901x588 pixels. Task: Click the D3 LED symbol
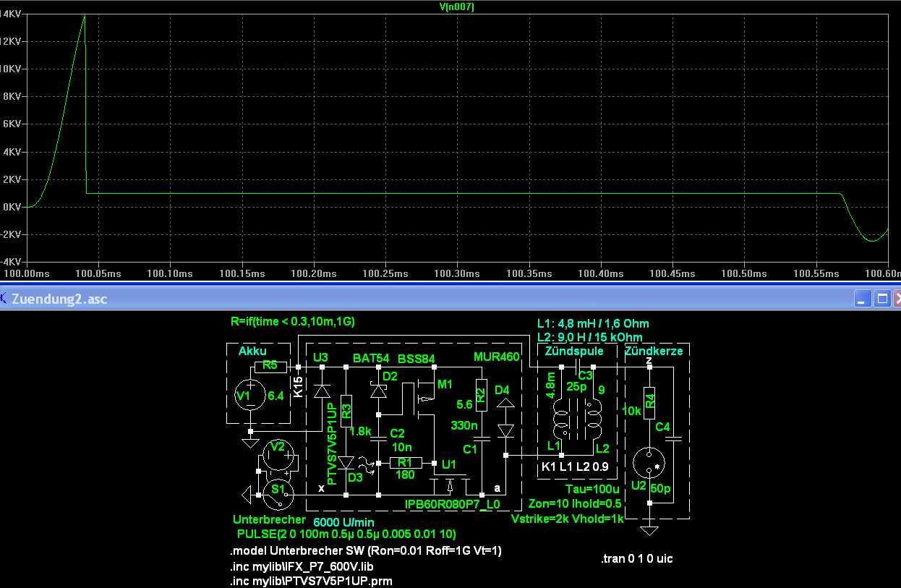[346, 462]
